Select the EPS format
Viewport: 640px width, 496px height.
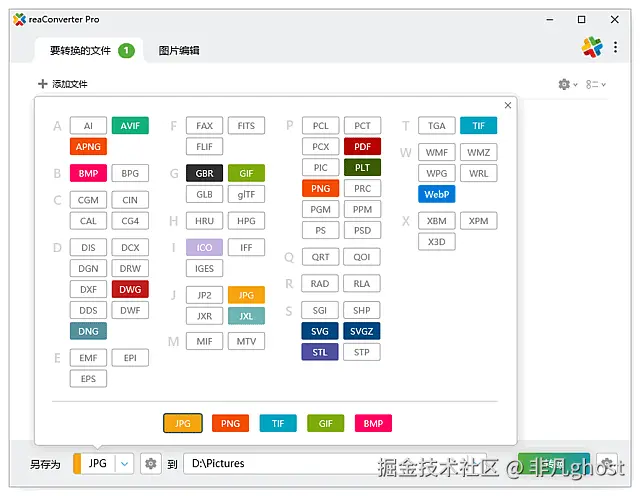[88, 378]
